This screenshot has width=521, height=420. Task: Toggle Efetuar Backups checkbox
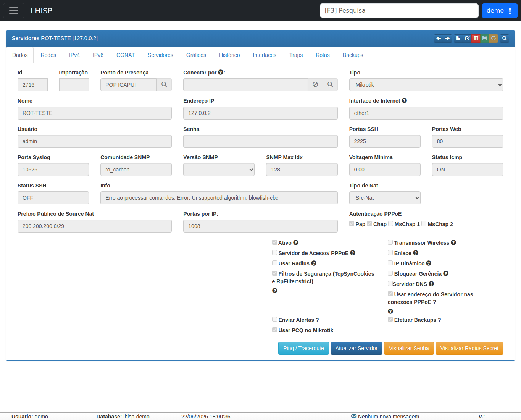tap(390, 319)
